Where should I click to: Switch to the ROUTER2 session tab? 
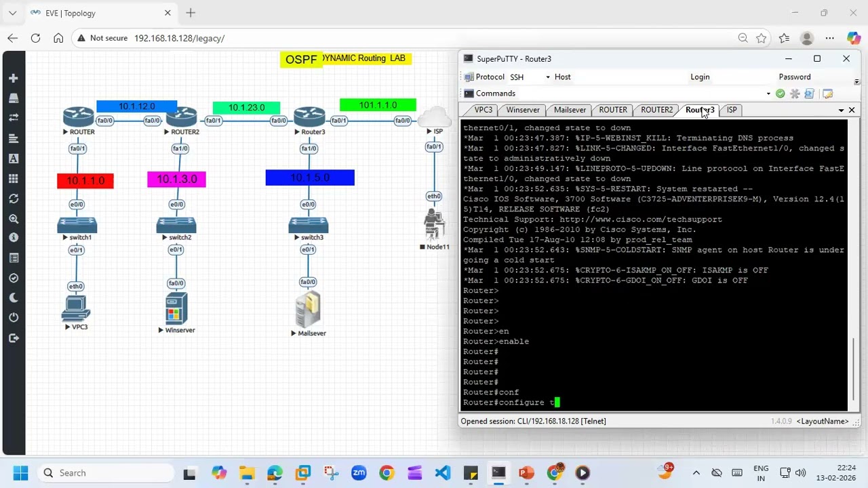point(657,110)
